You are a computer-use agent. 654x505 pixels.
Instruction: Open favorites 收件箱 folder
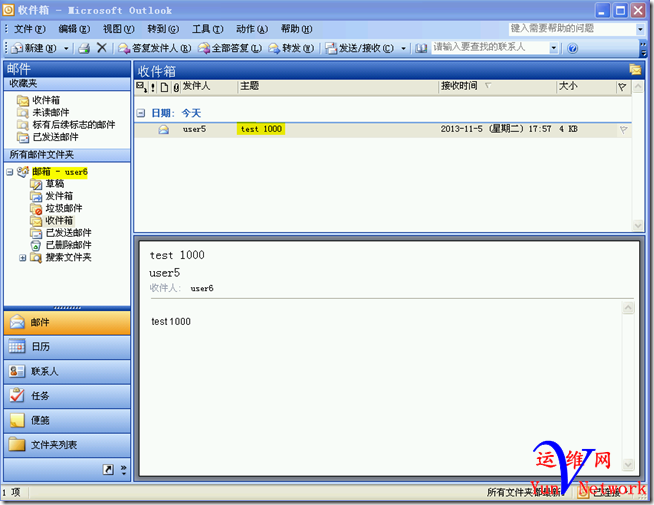(x=46, y=100)
